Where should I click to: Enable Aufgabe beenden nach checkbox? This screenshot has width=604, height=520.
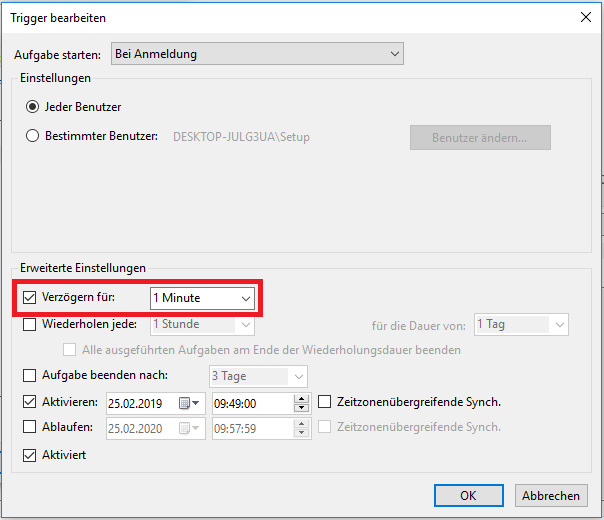tap(29, 376)
